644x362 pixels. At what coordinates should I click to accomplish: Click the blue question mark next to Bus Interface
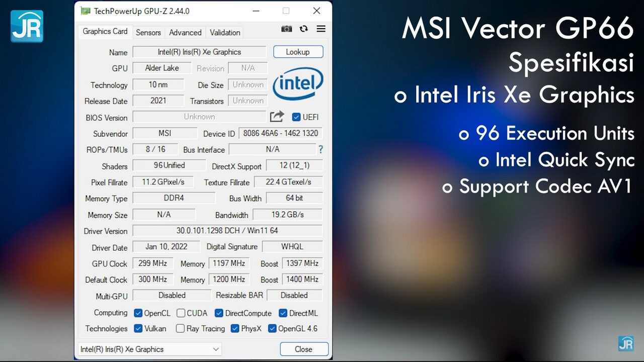pos(320,149)
